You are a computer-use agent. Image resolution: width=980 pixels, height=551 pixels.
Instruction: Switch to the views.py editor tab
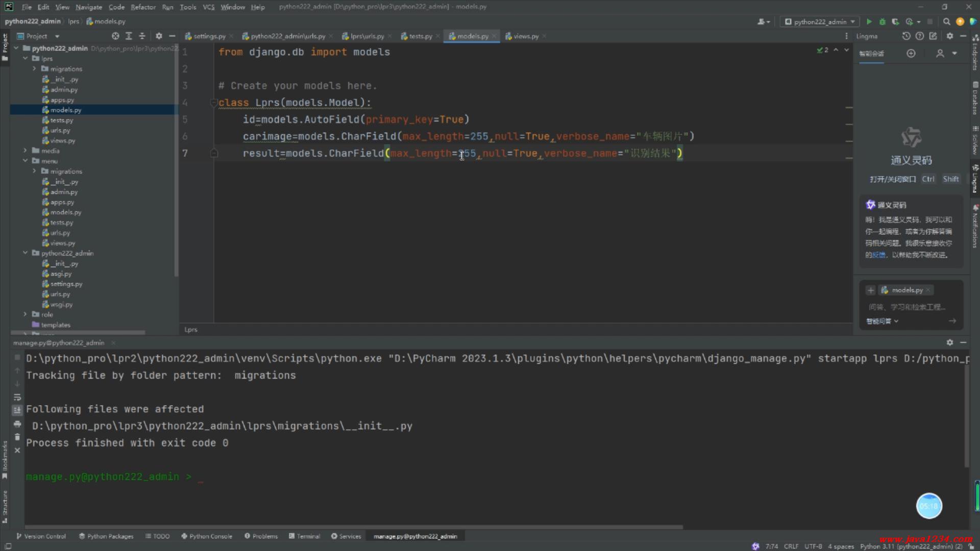525,36
